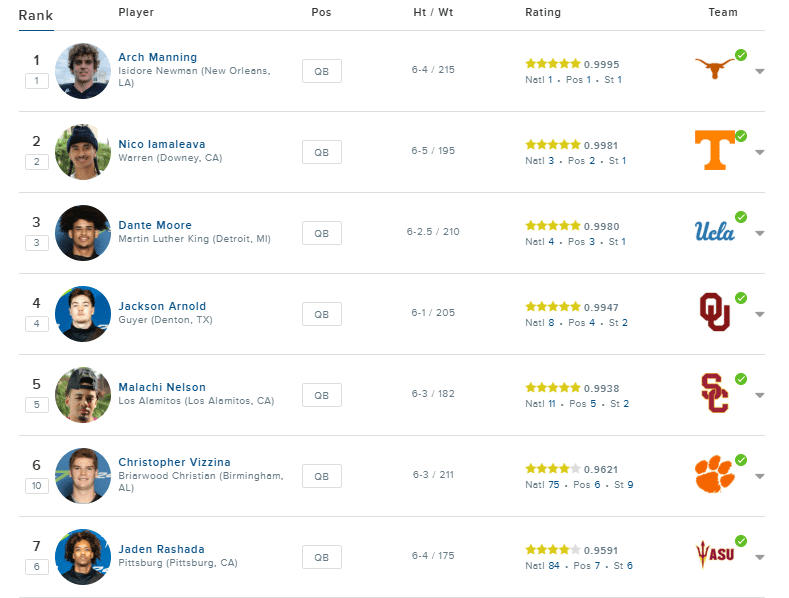Viewport: 789px width, 598px height.
Task: Expand Arch Manning's row dropdown arrow
Action: (760, 71)
